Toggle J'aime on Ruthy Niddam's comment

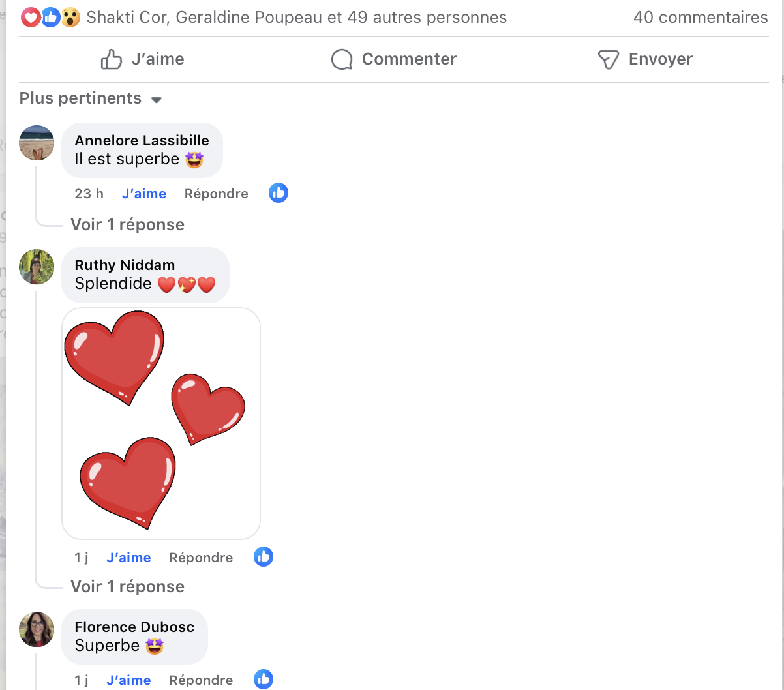(x=128, y=558)
